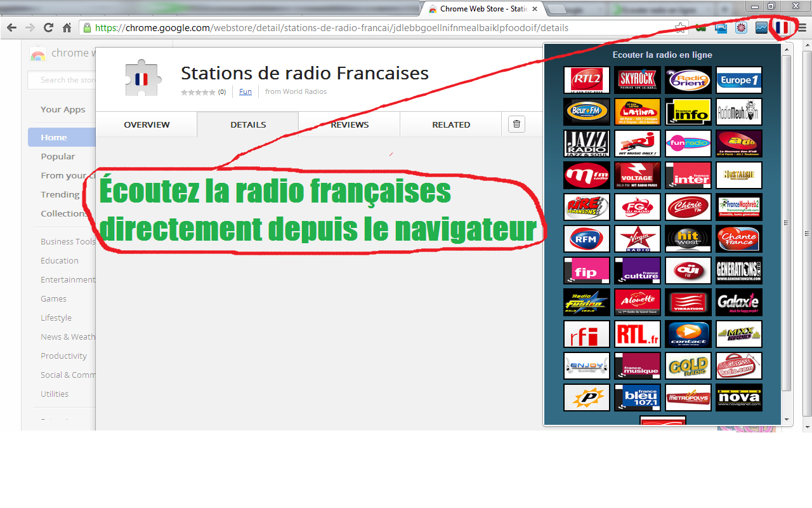Play Alouette radio station

tap(638, 302)
